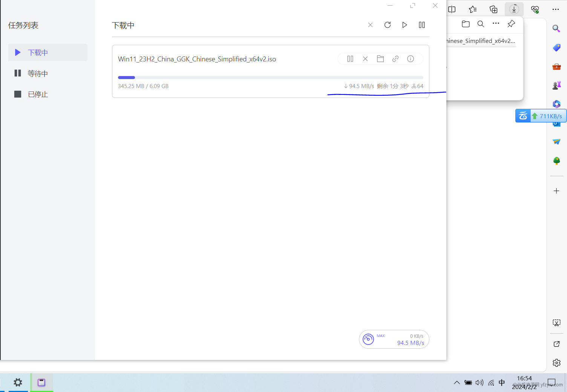The height and width of the screenshot is (392, 567).
Task: Refresh the download task list
Action: (388, 25)
